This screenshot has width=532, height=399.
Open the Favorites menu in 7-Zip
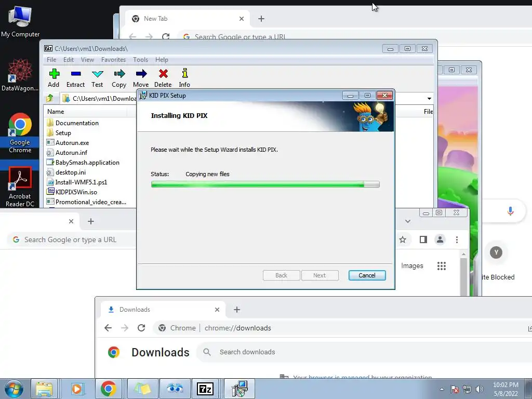[113, 60]
